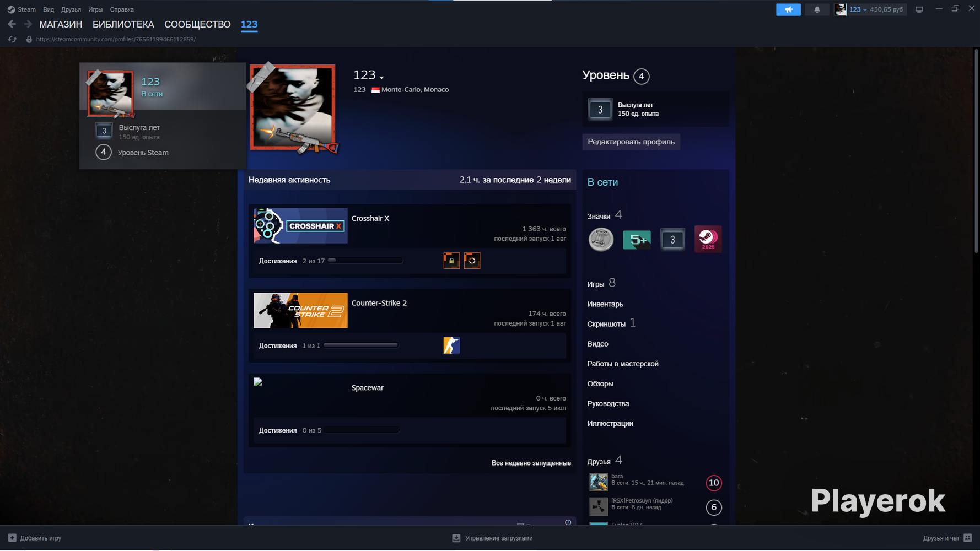Viewport: 980px width, 551px height.
Task: Open the Значки badges heading link
Action: tap(605, 215)
